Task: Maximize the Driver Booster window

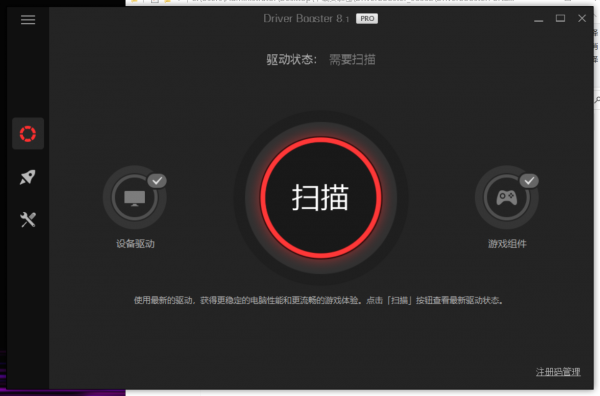Action: click(x=560, y=18)
